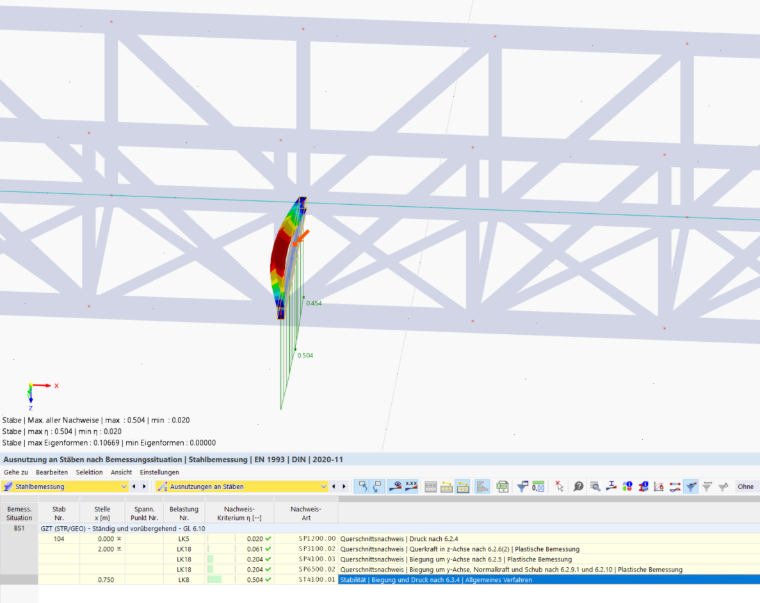Go to next item beside Stahlbemessung dropdown

point(144,486)
